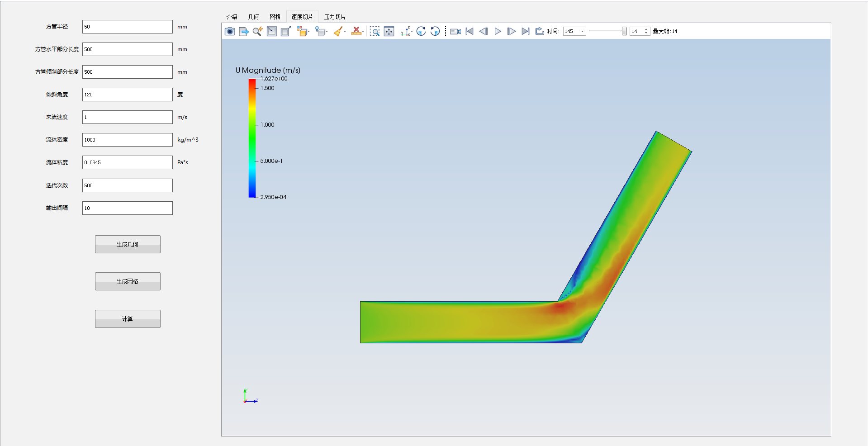Click the U Magnitude color legend bar

click(252, 138)
